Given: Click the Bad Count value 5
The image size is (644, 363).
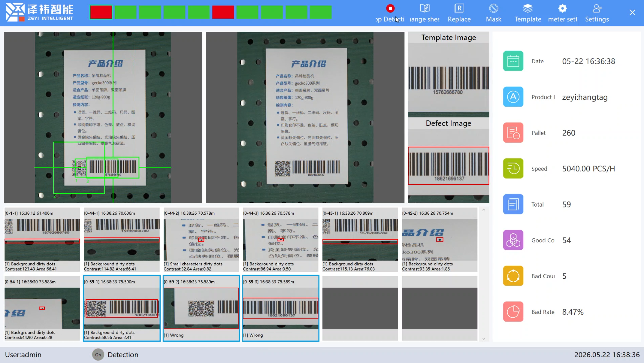Looking at the screenshot, I should pos(564,276).
